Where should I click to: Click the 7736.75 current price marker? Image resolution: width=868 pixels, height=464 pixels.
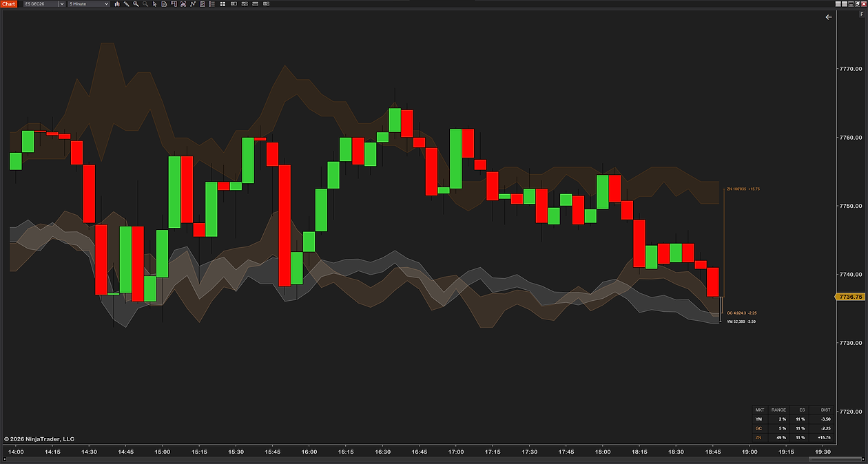(850, 297)
